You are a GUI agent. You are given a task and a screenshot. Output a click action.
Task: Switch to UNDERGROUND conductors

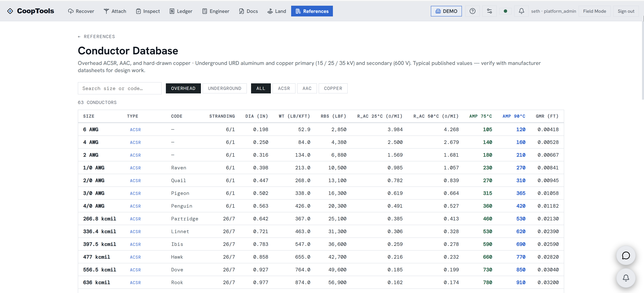[225, 88]
